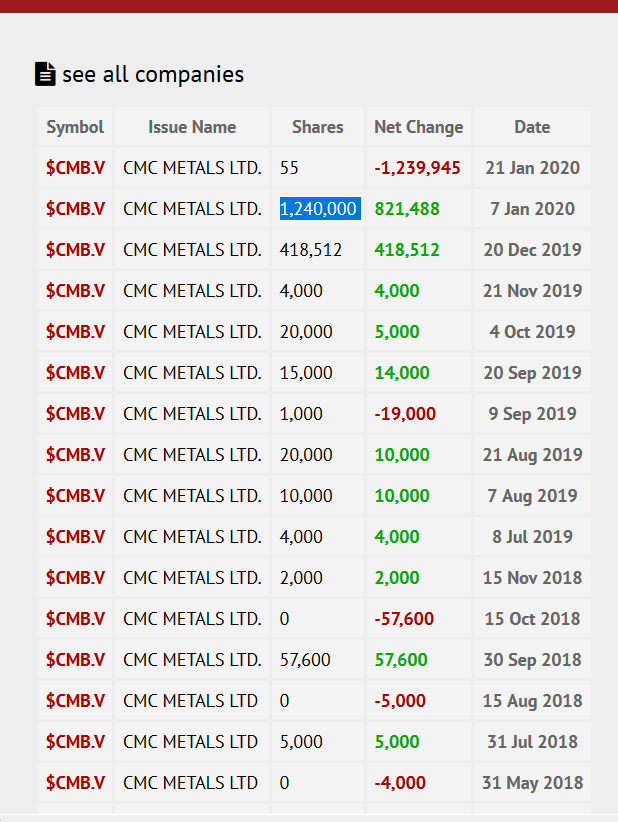Sort table by Date header
Viewport: 618px width, 822px height.
532,127
